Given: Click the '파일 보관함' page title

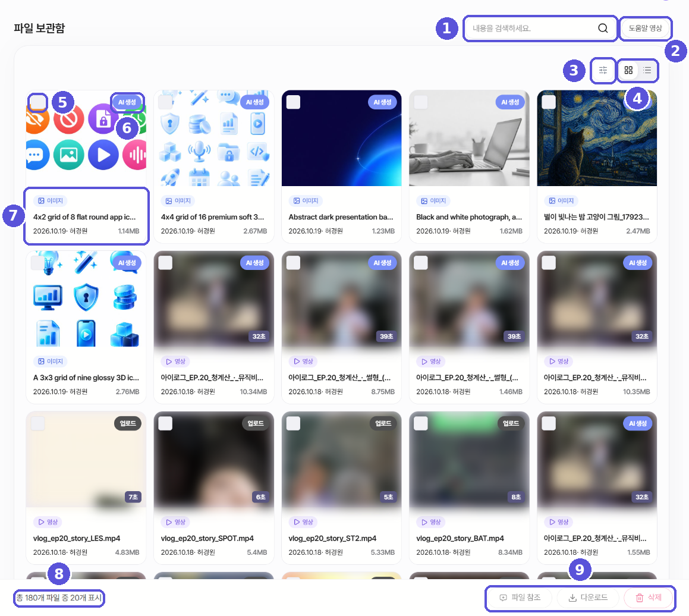Looking at the screenshot, I should pos(39,28).
